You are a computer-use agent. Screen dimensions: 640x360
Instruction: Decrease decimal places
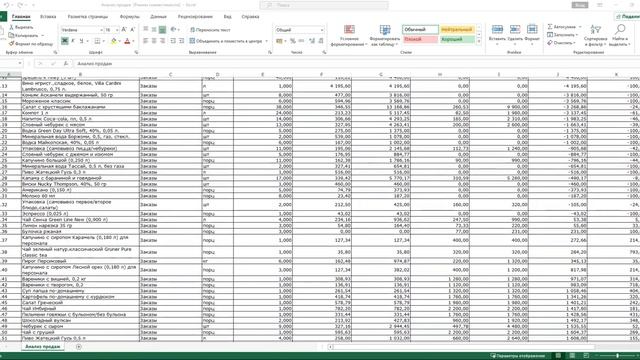click(x=321, y=41)
